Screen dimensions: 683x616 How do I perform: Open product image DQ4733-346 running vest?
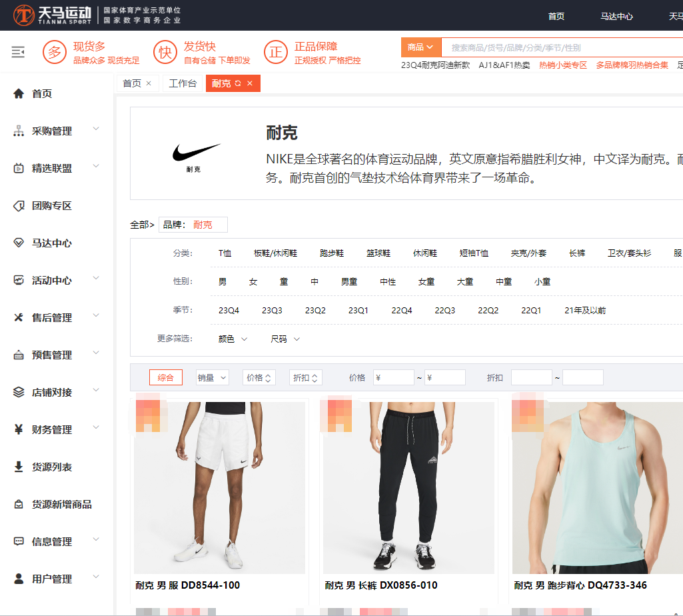pos(598,487)
